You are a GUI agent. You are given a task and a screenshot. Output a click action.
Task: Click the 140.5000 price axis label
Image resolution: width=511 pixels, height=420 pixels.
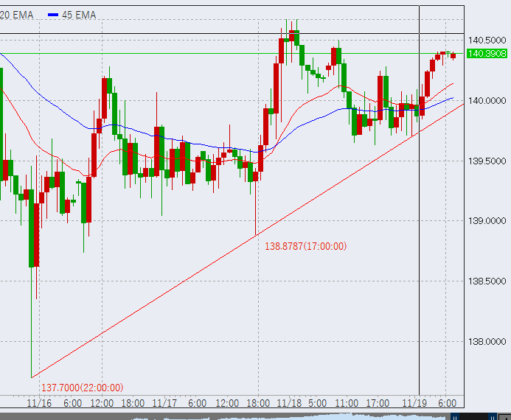point(487,40)
